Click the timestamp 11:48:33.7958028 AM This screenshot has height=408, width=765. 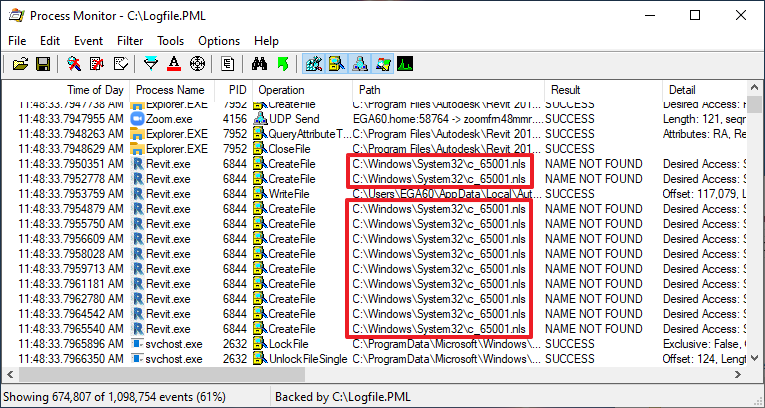tap(71, 254)
